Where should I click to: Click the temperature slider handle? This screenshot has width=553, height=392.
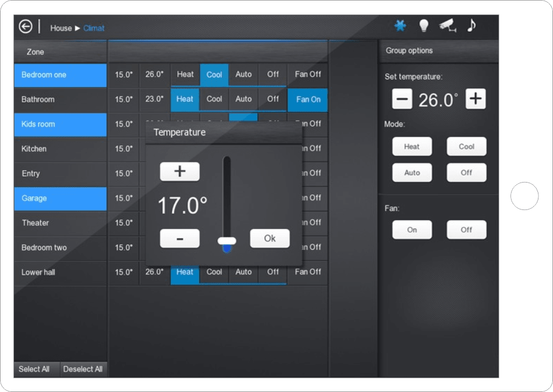click(227, 241)
